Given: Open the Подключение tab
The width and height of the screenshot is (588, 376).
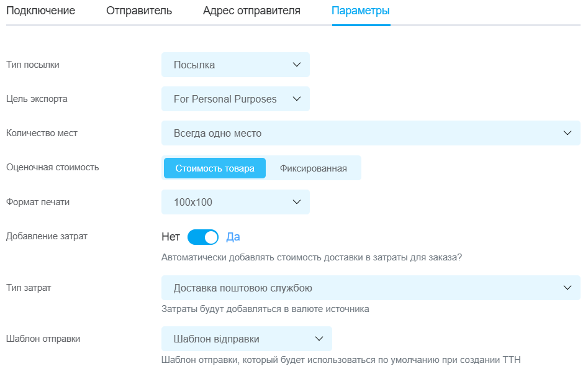Looking at the screenshot, I should pos(40,11).
